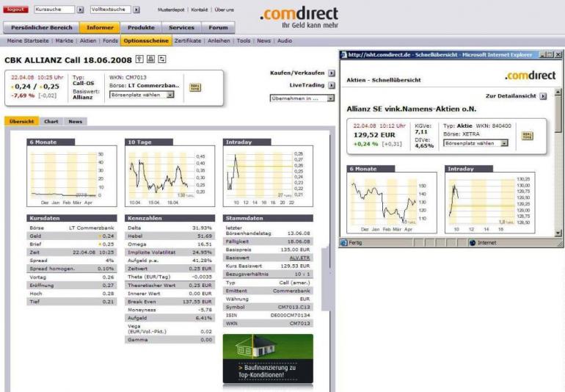Click the realtime icon in warrant quote box
Screen dimensions: 565x392
195,87
